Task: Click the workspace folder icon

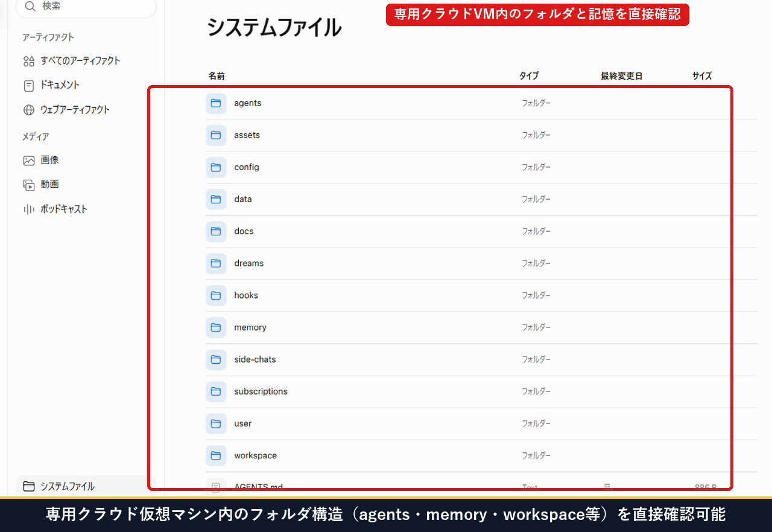Action: tap(216, 455)
